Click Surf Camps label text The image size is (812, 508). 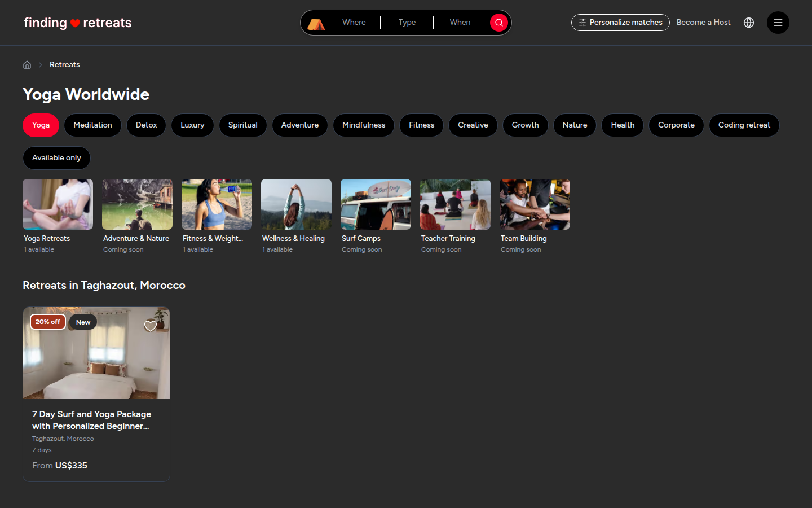(x=361, y=239)
